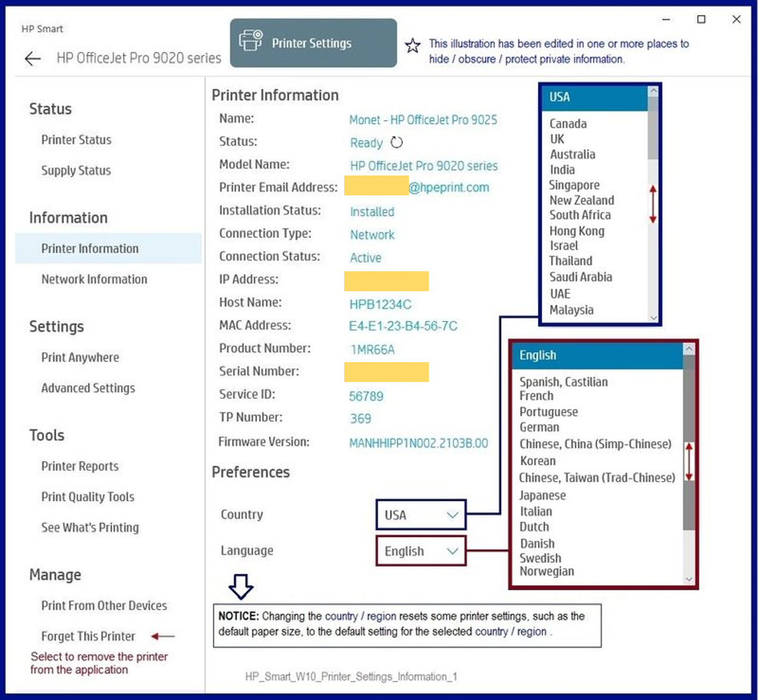Select Canada in the country list
The image size is (758, 700).
(567, 123)
